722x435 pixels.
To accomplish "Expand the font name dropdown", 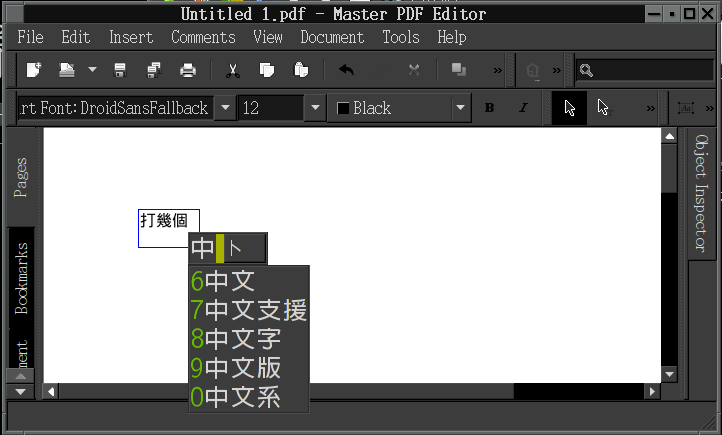I will [x=225, y=108].
